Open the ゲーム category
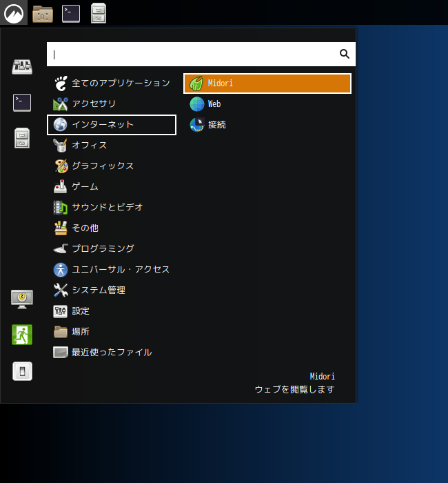This screenshot has height=483, width=448. click(112, 187)
